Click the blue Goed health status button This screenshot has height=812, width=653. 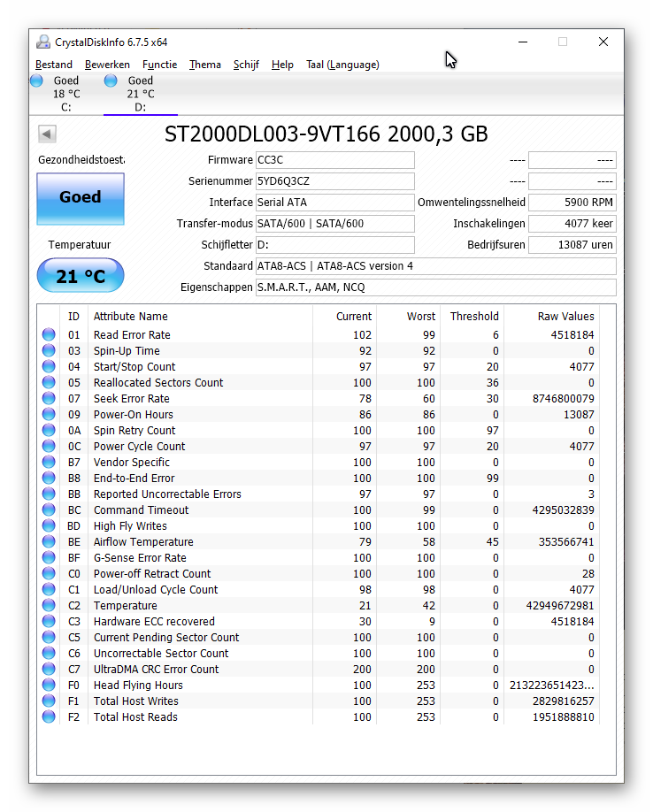pyautogui.click(x=81, y=198)
